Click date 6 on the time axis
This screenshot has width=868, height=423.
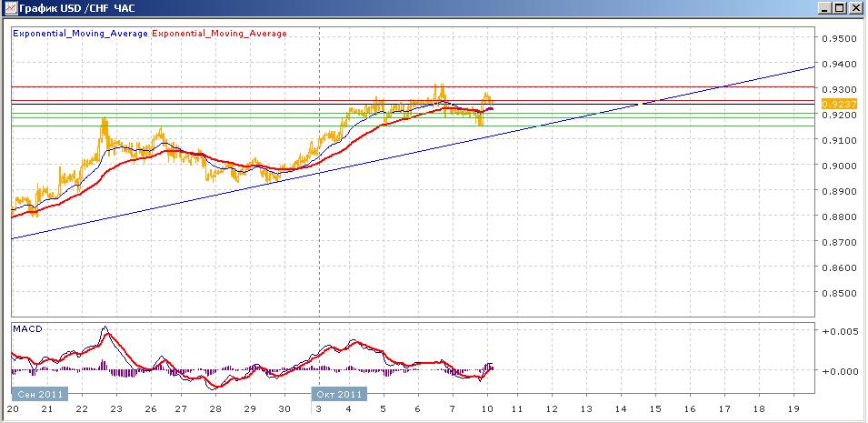(418, 409)
